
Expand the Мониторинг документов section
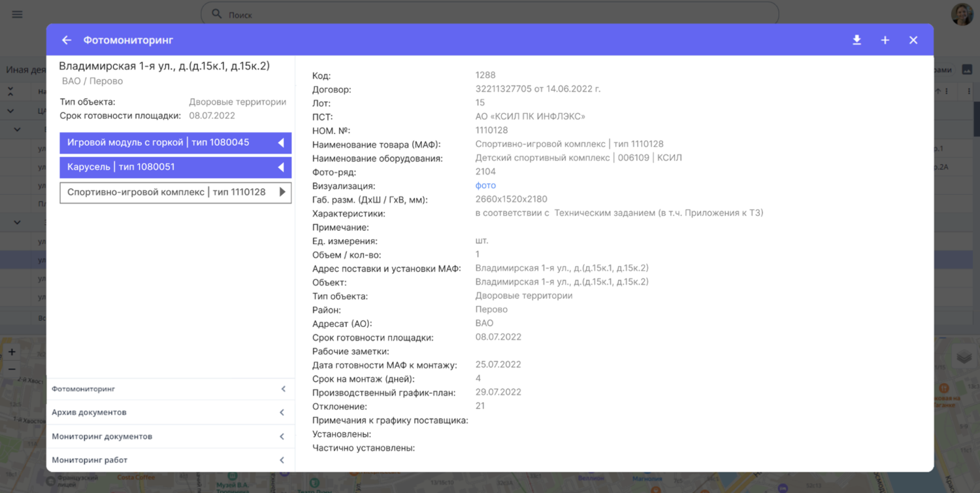pyautogui.click(x=282, y=437)
